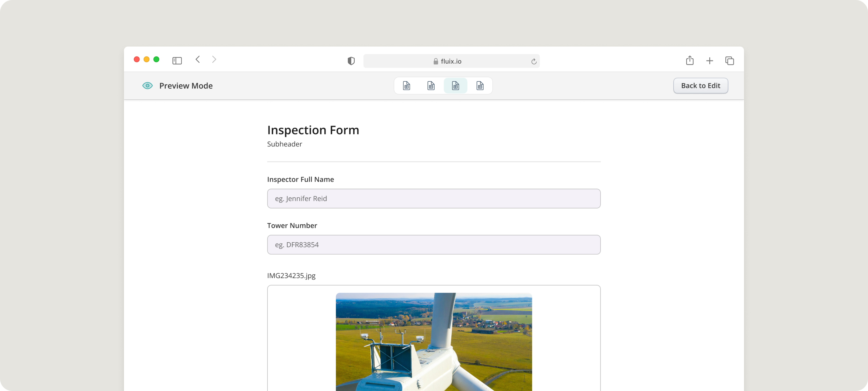868x391 pixels.
Task: Focus the Tower Number input field
Action: coord(434,245)
